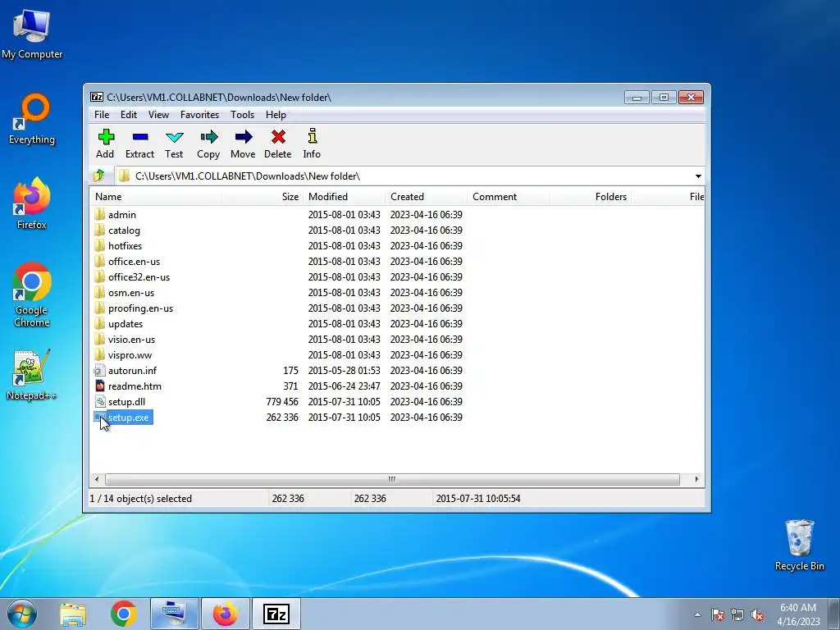Viewport: 840px width, 630px height.
Task: Open Chrome from the taskbar
Action: pos(124,614)
